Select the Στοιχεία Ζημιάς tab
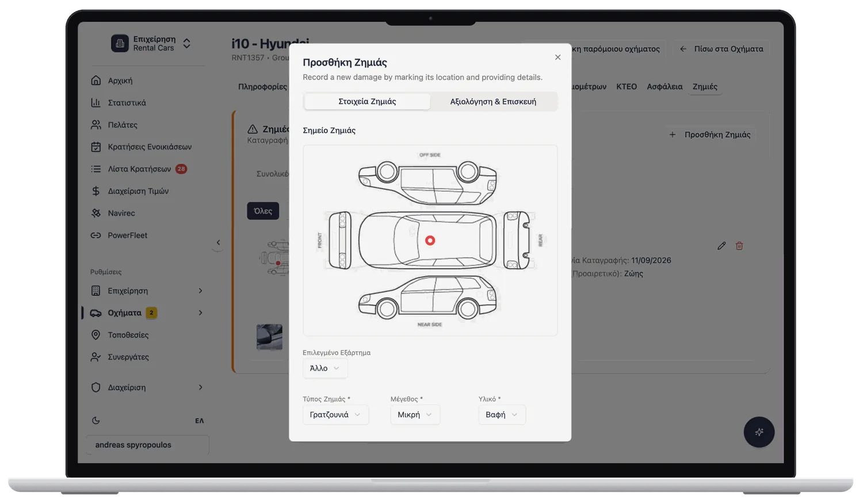Image resolution: width=863 pixels, height=504 pixels. tap(367, 101)
